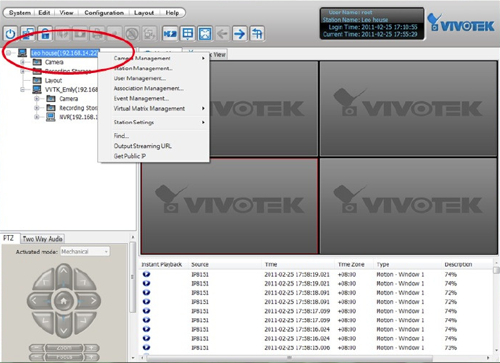Image resolution: width=500 pixels, height=363 pixels.
Task: Select the Layout tree item under Leo house
Action: (x=53, y=80)
